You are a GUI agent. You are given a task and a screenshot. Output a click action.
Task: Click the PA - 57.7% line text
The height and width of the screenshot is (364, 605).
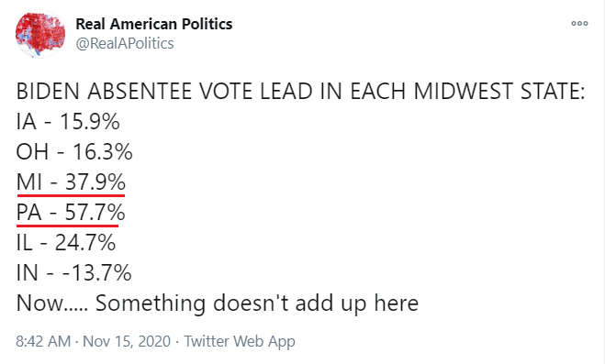(71, 212)
